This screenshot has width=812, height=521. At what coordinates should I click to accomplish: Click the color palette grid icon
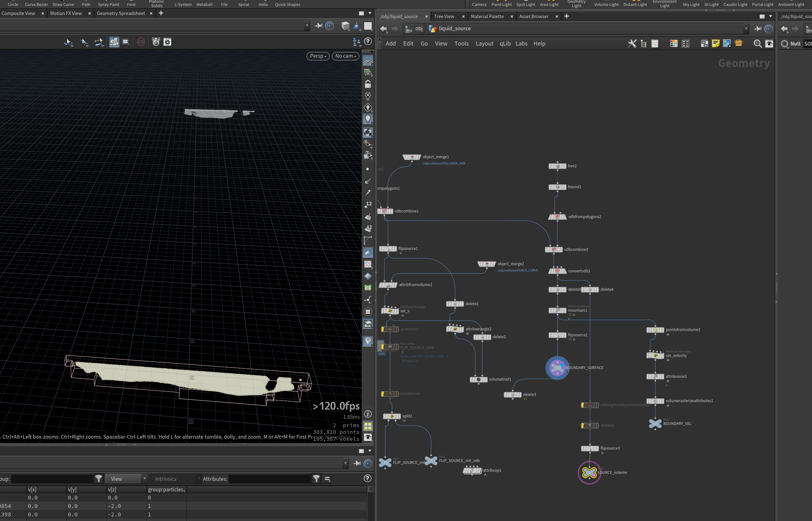(674, 44)
